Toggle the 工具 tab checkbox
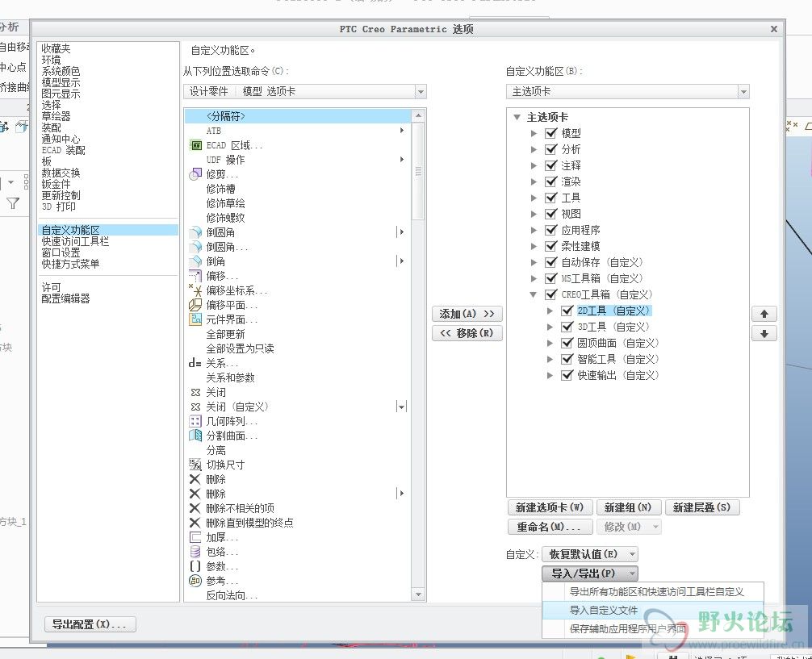This screenshot has width=812, height=659. [551, 198]
